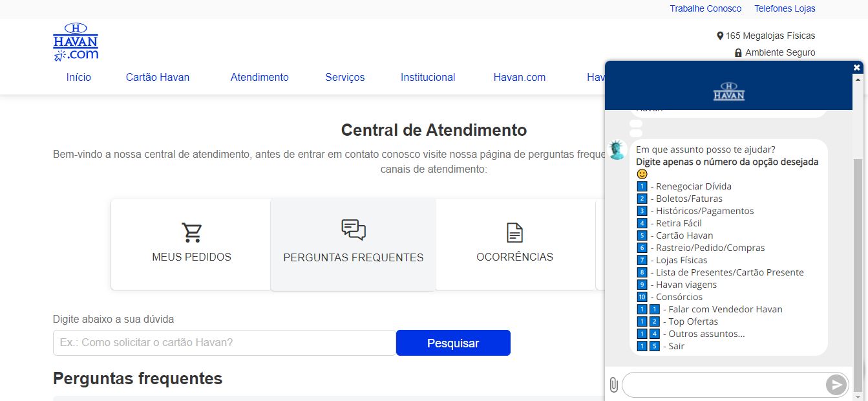The width and height of the screenshot is (868, 401).
Task: Click the 'Renegociar Dívida' chat option text
Action: click(x=693, y=186)
